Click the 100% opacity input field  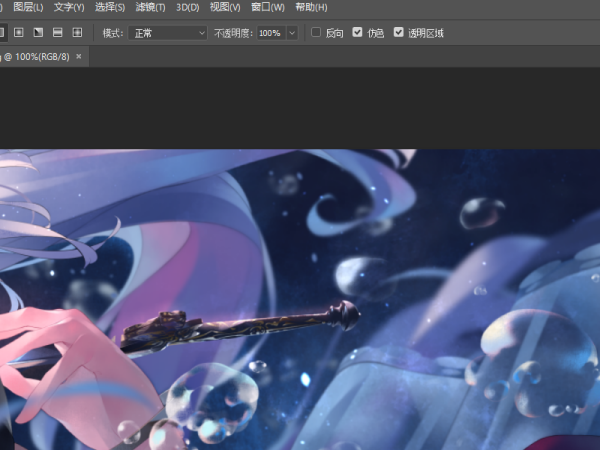(x=271, y=33)
